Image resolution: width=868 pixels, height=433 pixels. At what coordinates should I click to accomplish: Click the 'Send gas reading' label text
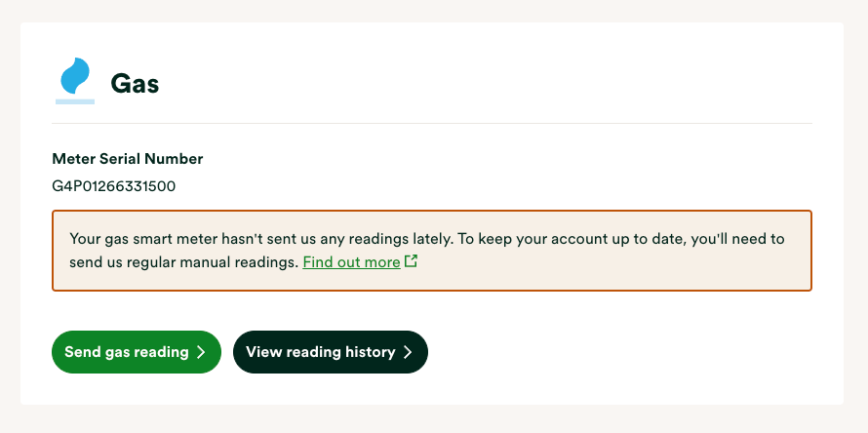(126, 352)
